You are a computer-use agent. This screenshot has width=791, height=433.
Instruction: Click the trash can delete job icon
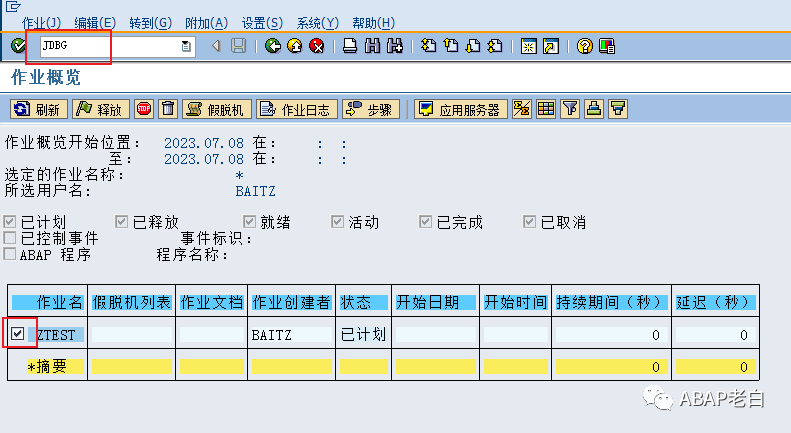tap(168, 109)
